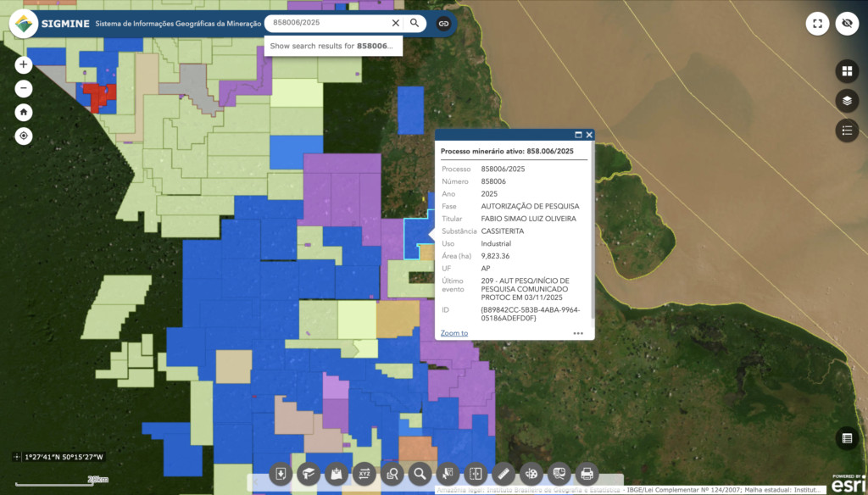Open the draw palette tool

click(x=531, y=474)
